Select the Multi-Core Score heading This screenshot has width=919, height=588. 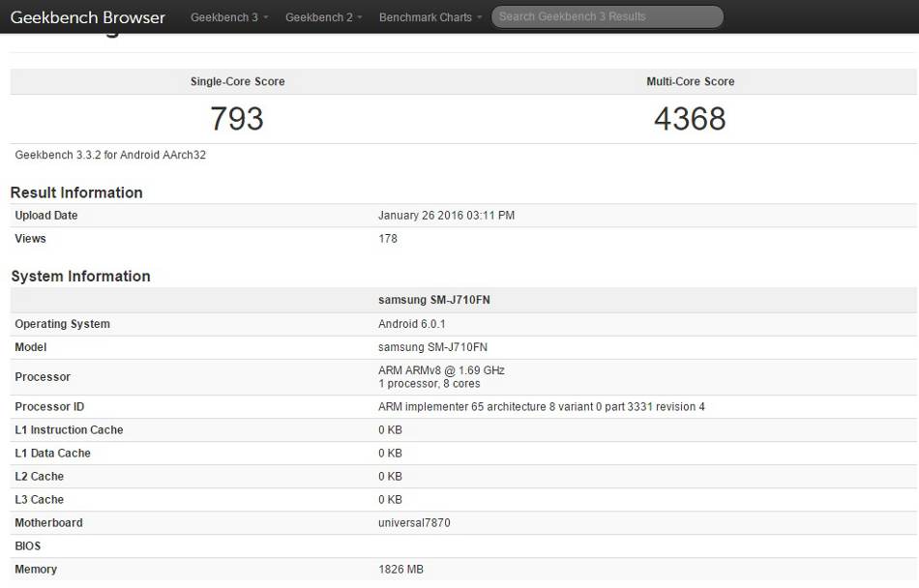(x=691, y=81)
